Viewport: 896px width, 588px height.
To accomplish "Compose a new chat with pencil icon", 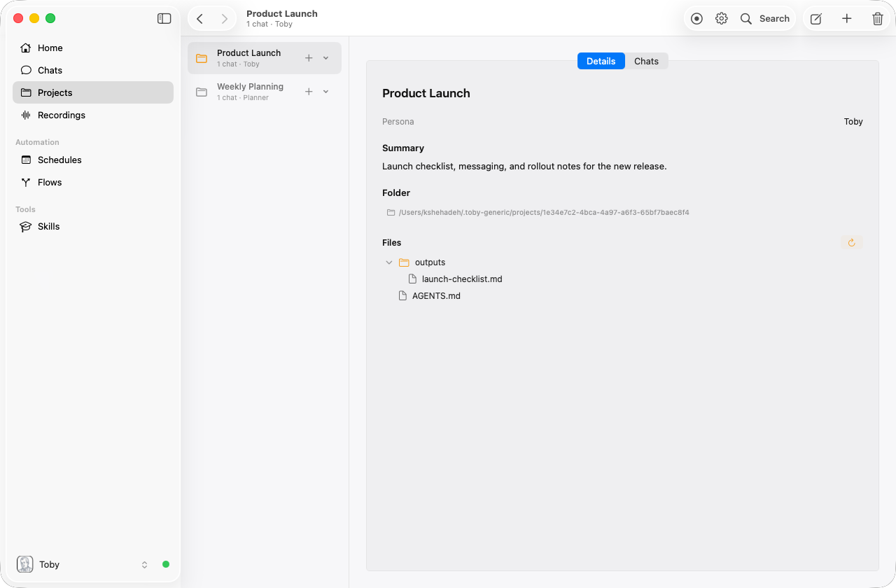I will click(x=816, y=19).
